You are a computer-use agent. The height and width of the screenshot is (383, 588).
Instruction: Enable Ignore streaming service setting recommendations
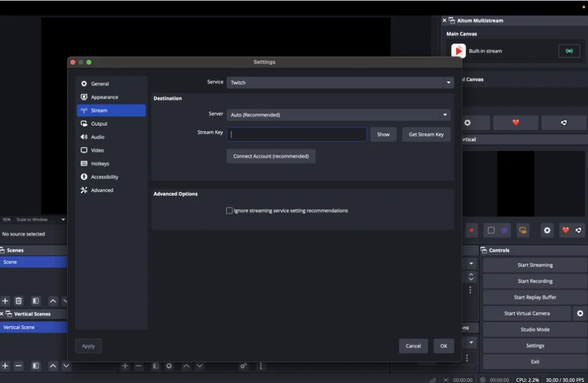tap(229, 210)
